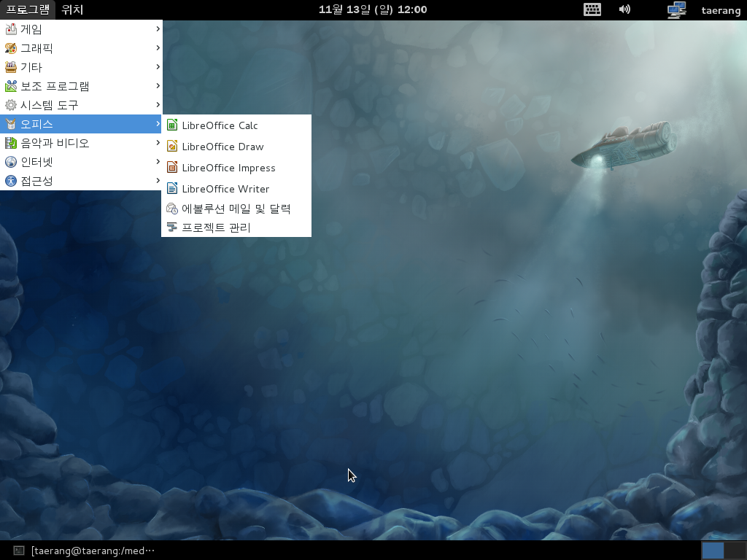
Task: Click the 음악과 비디오 icon
Action: click(10, 144)
